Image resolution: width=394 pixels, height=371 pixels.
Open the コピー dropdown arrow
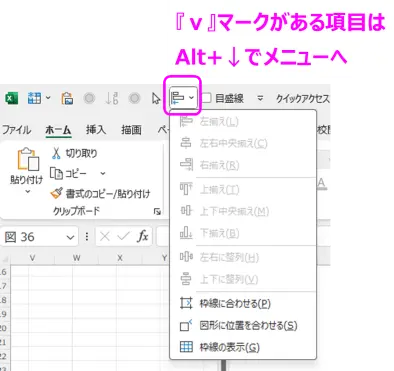coord(103,173)
